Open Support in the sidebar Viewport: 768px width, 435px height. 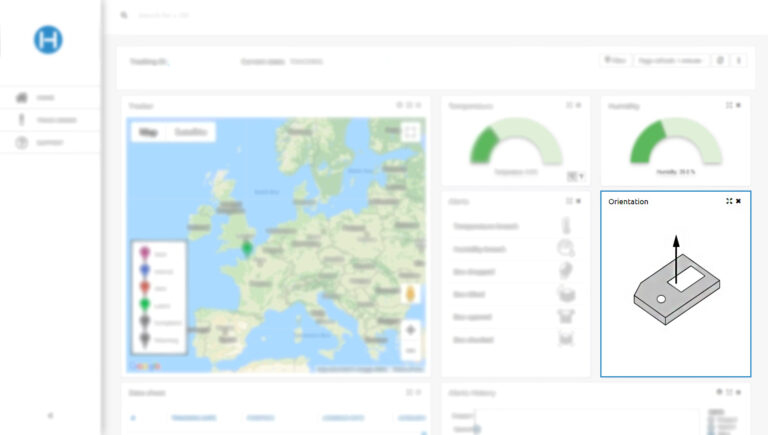click(x=50, y=143)
